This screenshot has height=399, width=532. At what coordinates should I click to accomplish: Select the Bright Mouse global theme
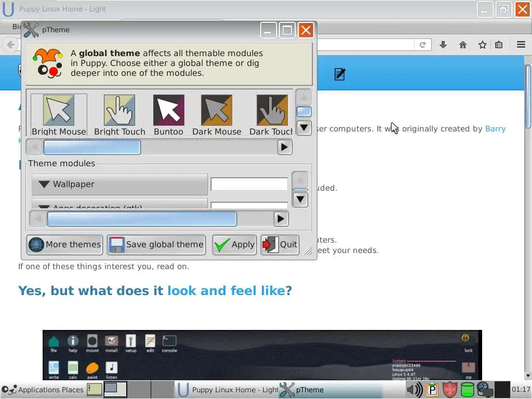(59, 115)
